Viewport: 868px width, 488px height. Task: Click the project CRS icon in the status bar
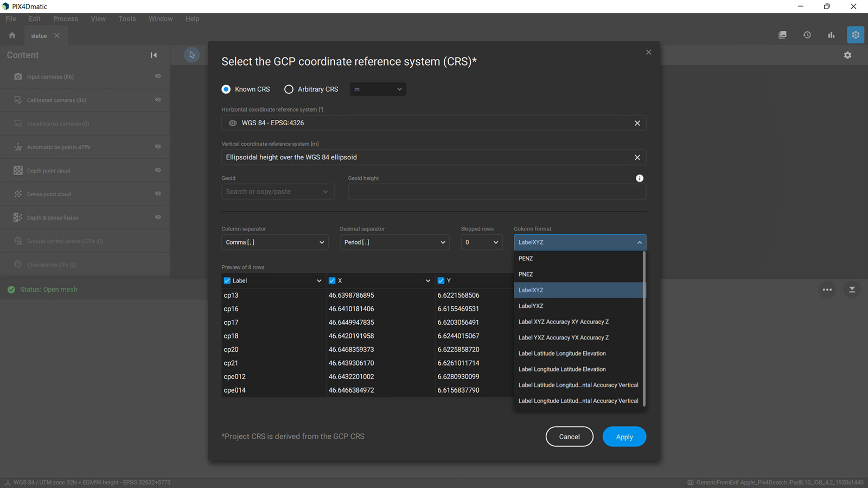(8, 482)
